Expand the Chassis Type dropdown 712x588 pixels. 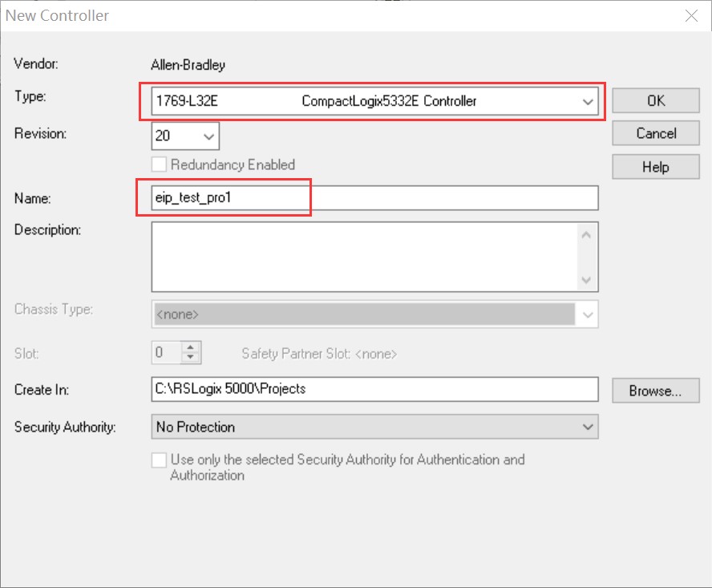[x=586, y=314]
